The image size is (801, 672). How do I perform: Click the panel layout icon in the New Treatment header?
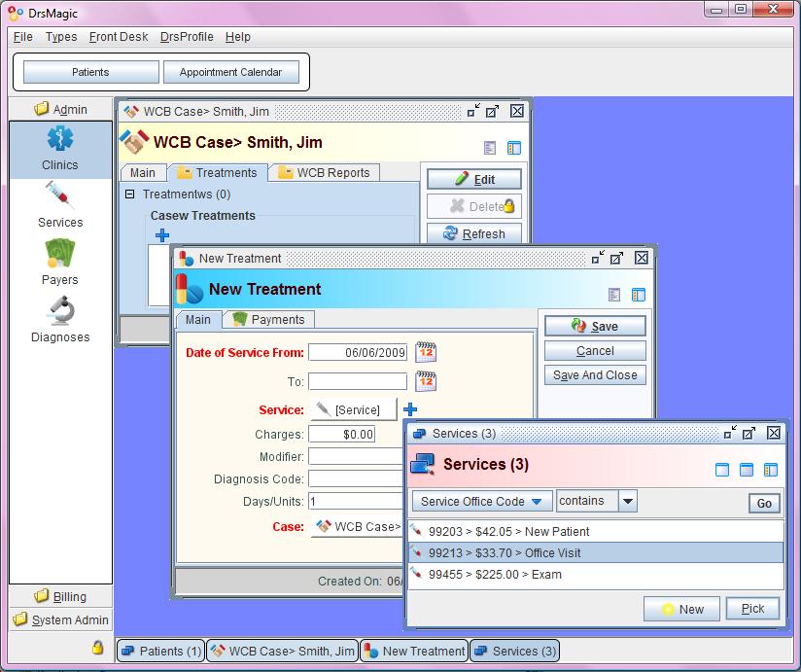[x=639, y=295]
